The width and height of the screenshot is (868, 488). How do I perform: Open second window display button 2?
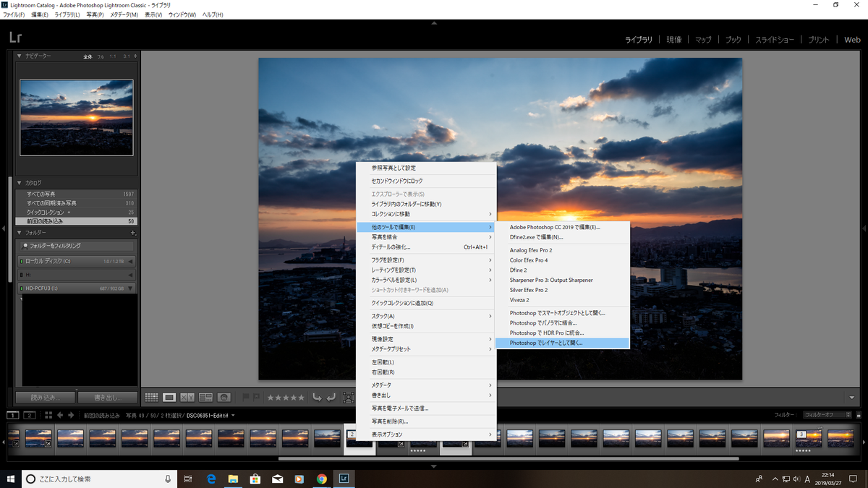[x=30, y=415]
